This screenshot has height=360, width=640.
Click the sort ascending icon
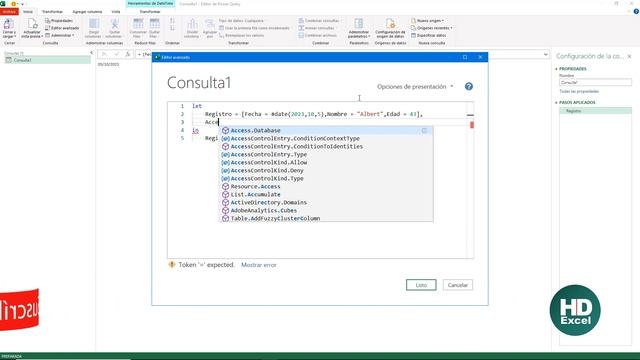tap(172, 20)
